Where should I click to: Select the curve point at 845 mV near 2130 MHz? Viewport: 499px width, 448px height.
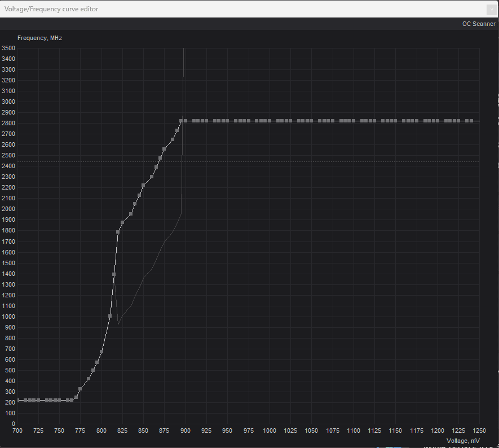point(139,195)
